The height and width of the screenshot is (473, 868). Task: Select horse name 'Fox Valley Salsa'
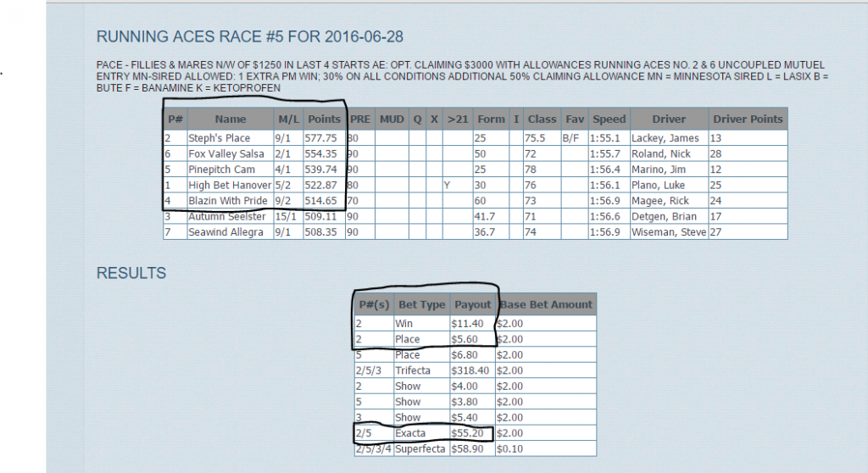click(225, 153)
